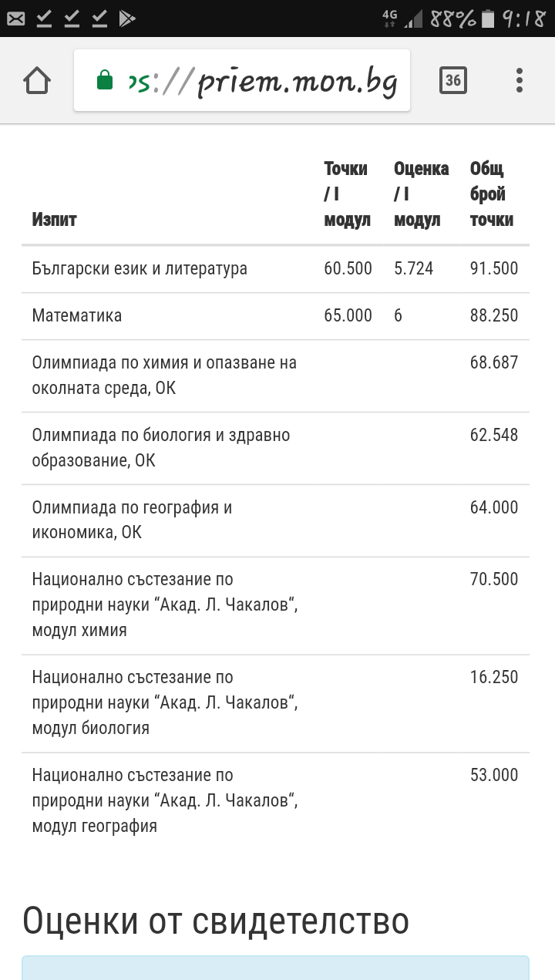
Task: Open the browser three-dot overflow menu
Action: tap(520, 80)
